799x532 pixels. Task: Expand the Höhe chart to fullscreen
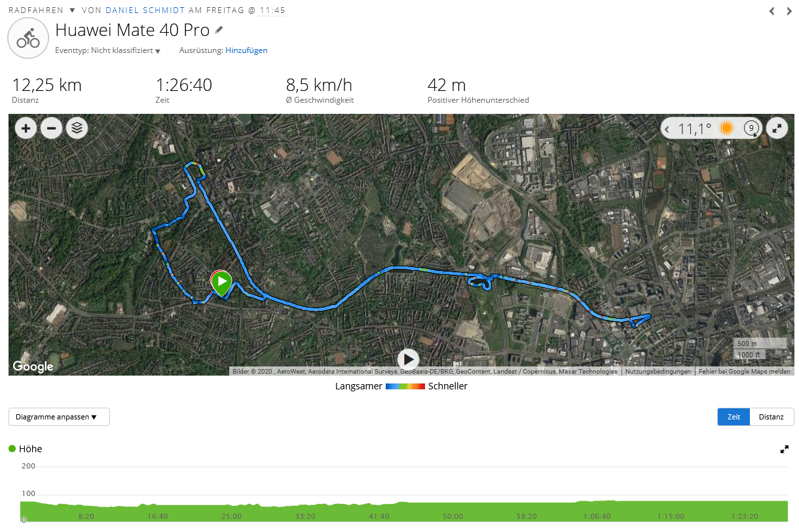[784, 450]
